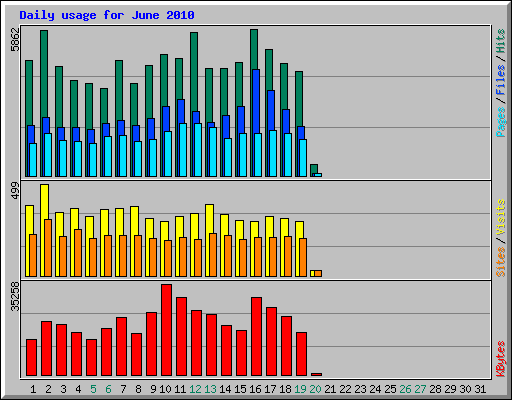Click the red KBytes bar for day 19
The width and height of the screenshot is (512, 400).
[302, 354]
